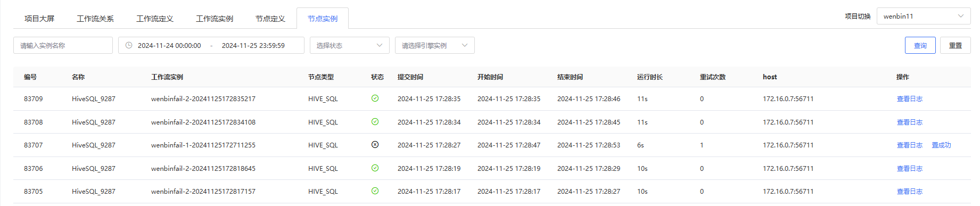Focus the 请输入实例名称 input field
980x206 pixels.
coord(63,45)
